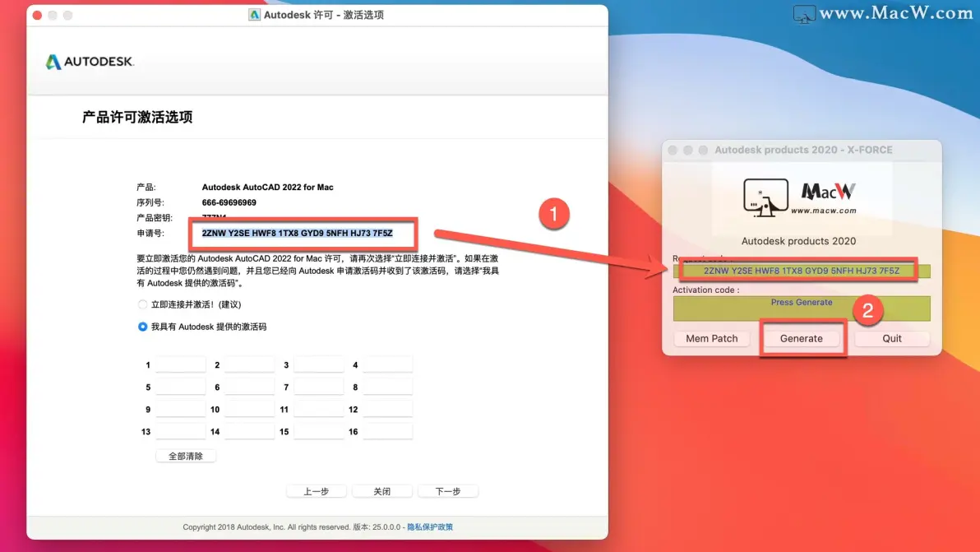The width and height of the screenshot is (980, 552).
Task: Focus activation code field 11
Action: 319,410
